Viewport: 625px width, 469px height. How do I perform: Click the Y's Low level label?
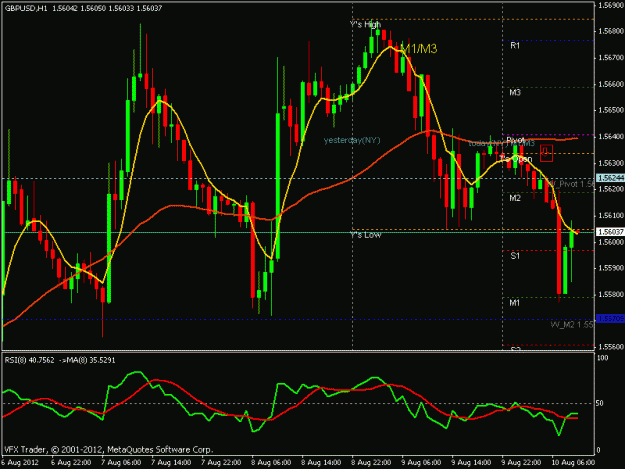pyautogui.click(x=366, y=235)
